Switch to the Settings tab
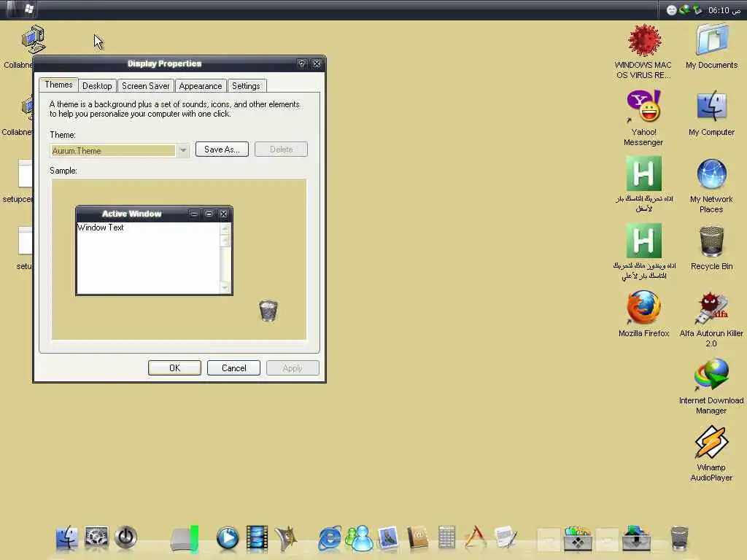Image resolution: width=747 pixels, height=560 pixels. 247,86
